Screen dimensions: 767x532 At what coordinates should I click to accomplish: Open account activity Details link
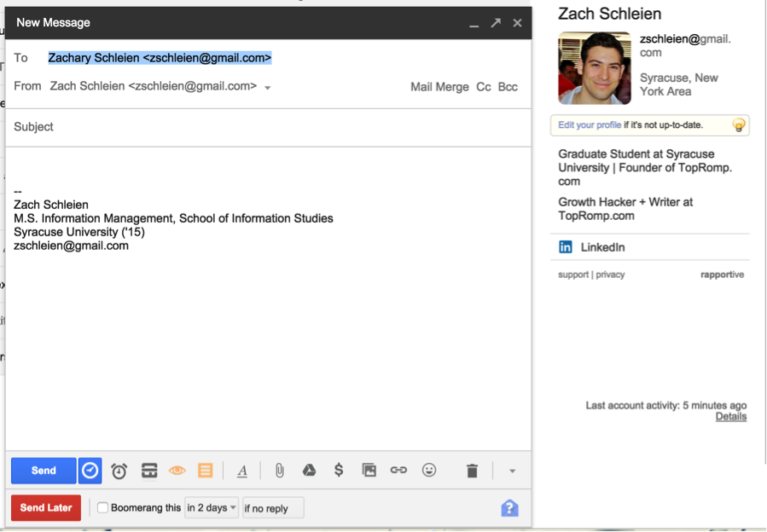731,417
